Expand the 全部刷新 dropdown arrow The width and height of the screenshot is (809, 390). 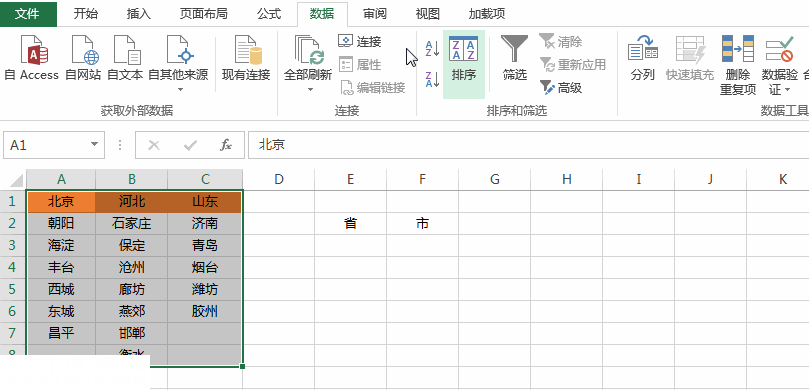click(310, 89)
